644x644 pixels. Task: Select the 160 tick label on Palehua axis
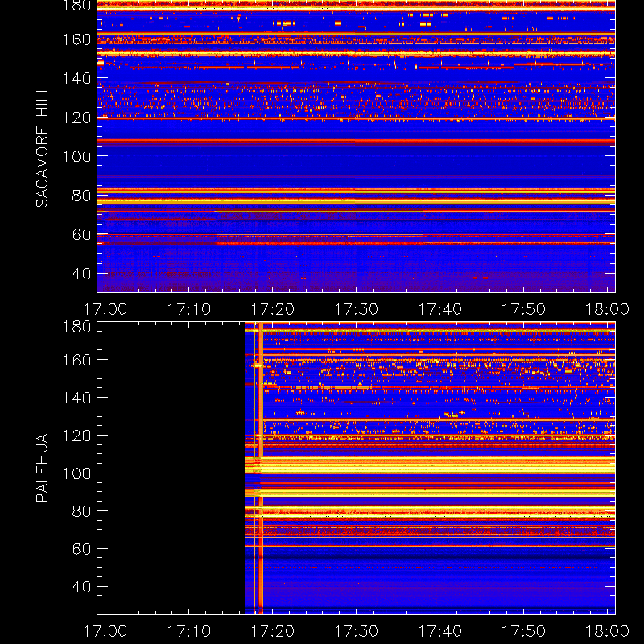pyautogui.click(x=76, y=360)
